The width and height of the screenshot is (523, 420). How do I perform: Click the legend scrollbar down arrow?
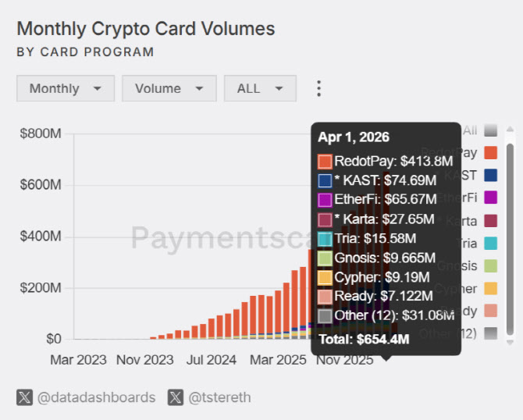(510, 343)
